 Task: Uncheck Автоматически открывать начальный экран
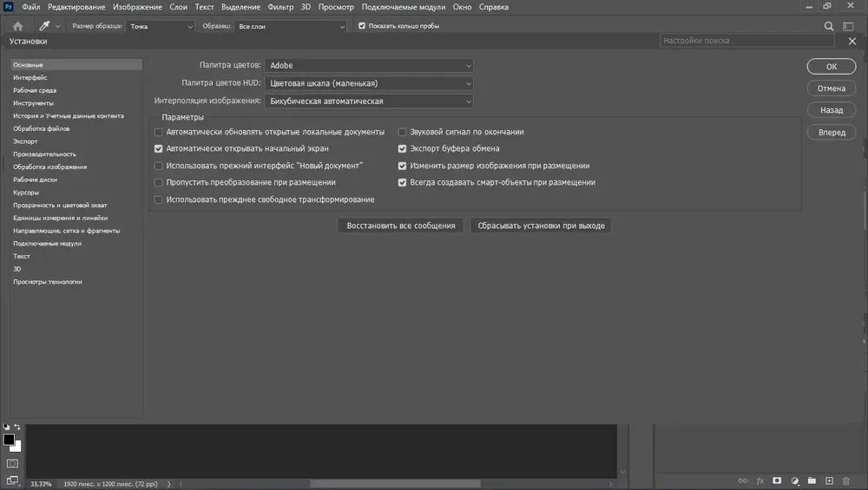pos(158,149)
